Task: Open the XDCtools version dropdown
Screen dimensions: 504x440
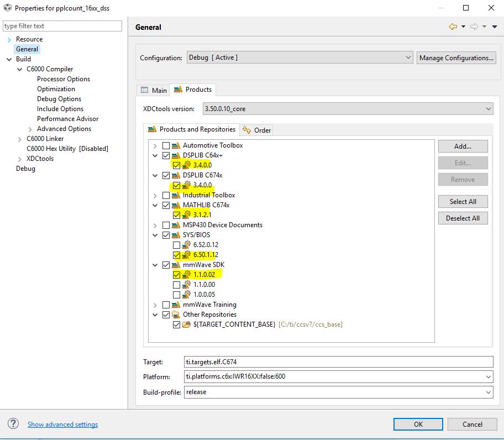Action: (x=348, y=109)
